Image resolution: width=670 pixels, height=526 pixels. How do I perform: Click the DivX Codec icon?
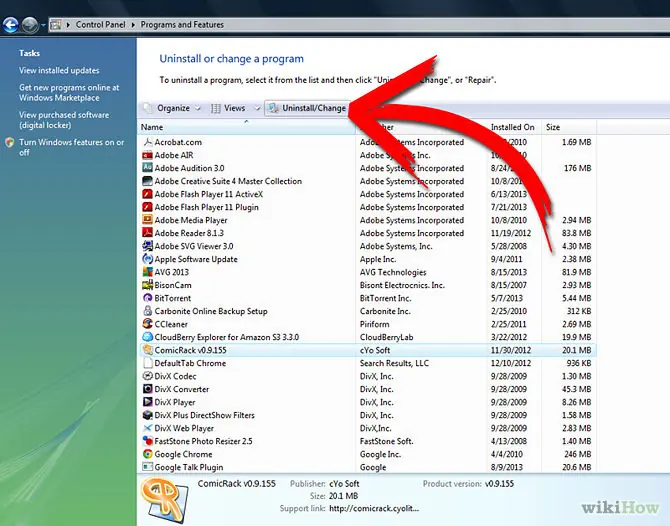coord(147,376)
